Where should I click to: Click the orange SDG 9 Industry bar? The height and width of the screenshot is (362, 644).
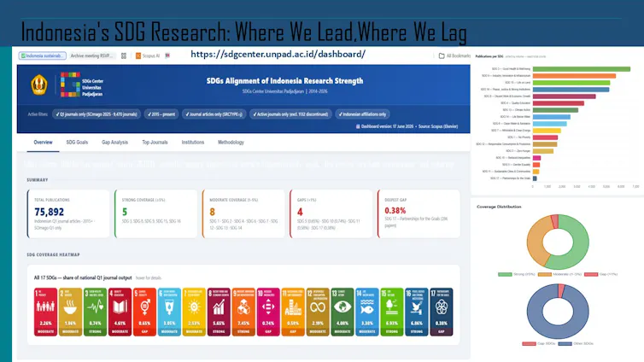pyautogui.click(x=574, y=76)
